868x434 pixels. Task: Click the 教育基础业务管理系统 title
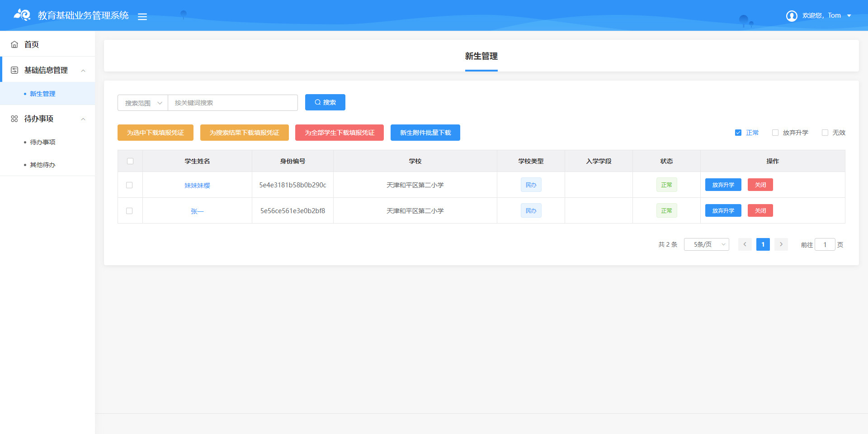coord(83,15)
